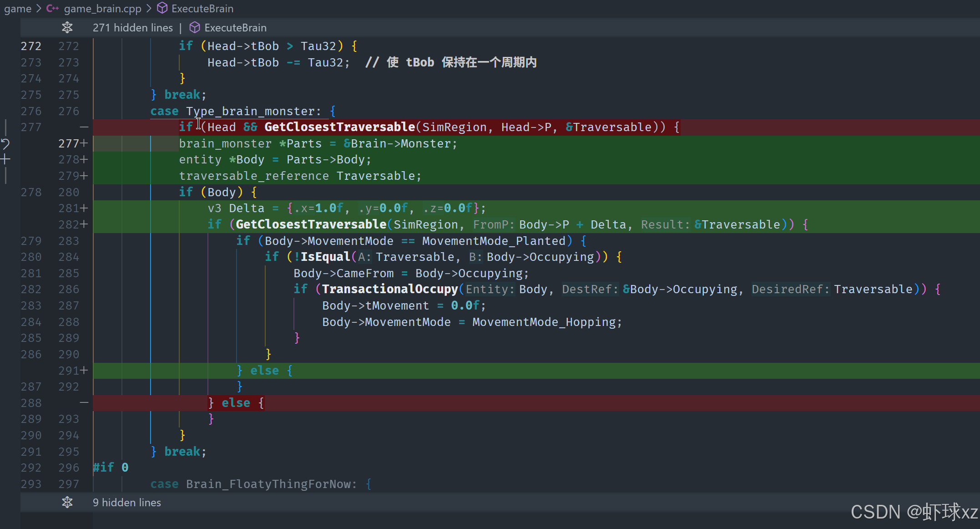The width and height of the screenshot is (980, 529).
Task: Click added line number 291 in gutter
Action: 69,371
